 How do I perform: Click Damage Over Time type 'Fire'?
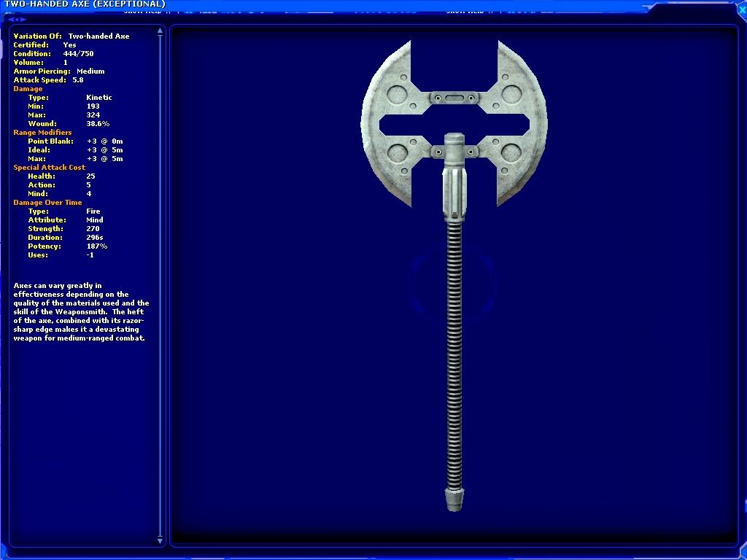pos(93,211)
